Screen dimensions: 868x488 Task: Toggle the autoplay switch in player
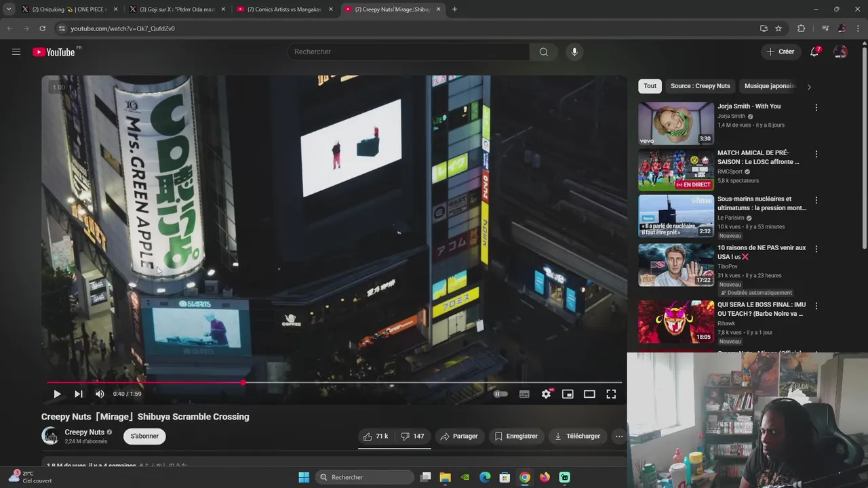click(x=500, y=394)
